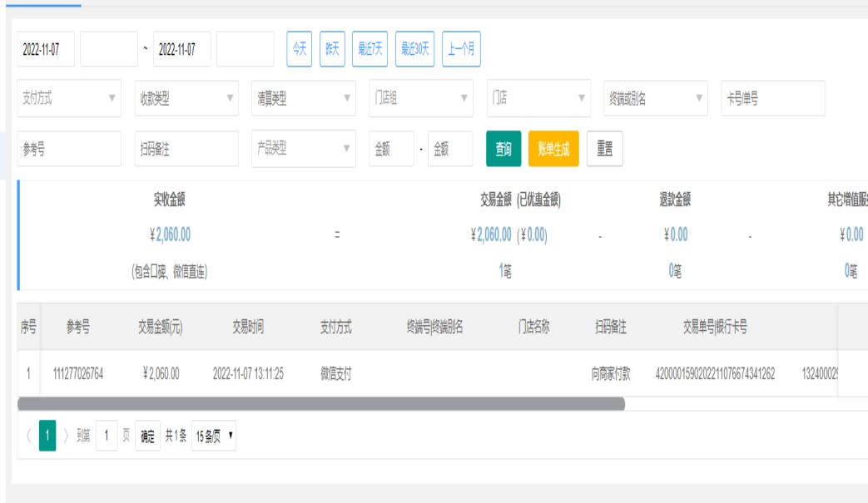Choose the 最近30天 date range
Image resolution: width=868 pixels, height=503 pixels.
click(x=414, y=49)
